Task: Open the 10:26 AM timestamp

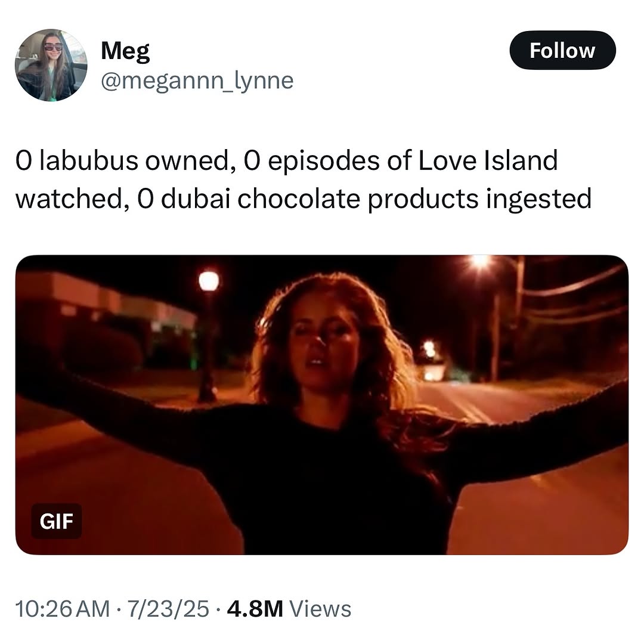Action: coord(63,609)
